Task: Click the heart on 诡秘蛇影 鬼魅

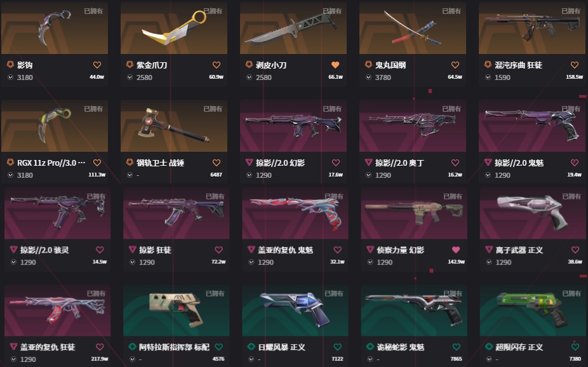Action: click(457, 347)
